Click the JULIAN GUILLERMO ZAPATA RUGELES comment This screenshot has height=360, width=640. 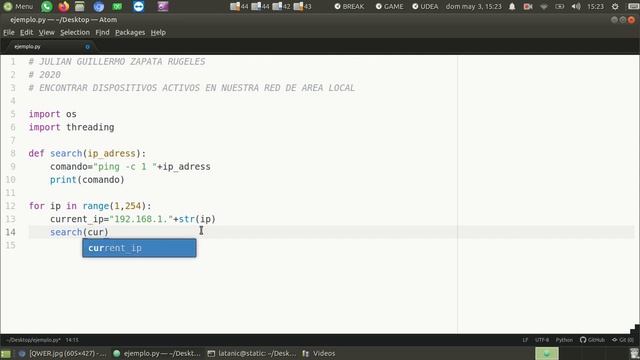[117, 62]
